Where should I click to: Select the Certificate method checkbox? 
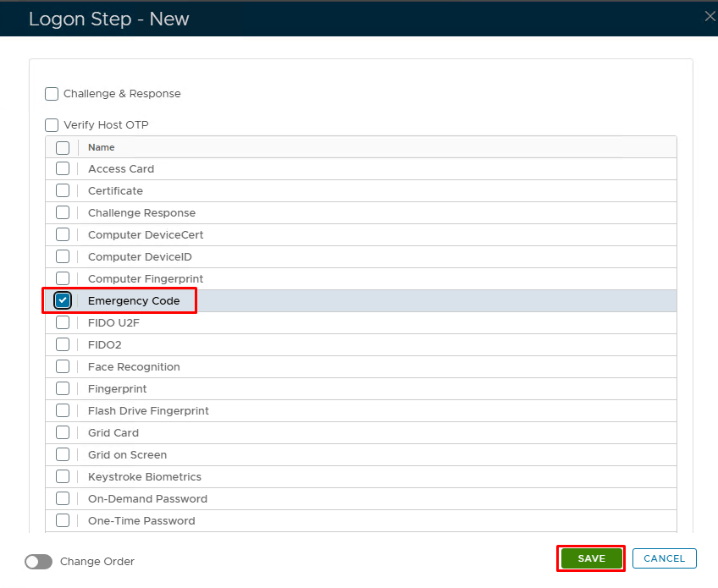(63, 191)
